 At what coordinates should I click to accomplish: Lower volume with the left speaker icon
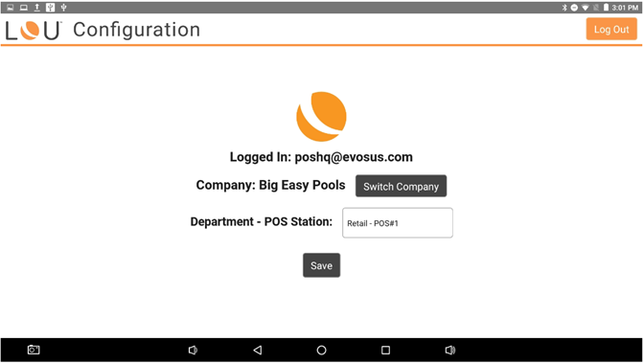tap(193, 350)
